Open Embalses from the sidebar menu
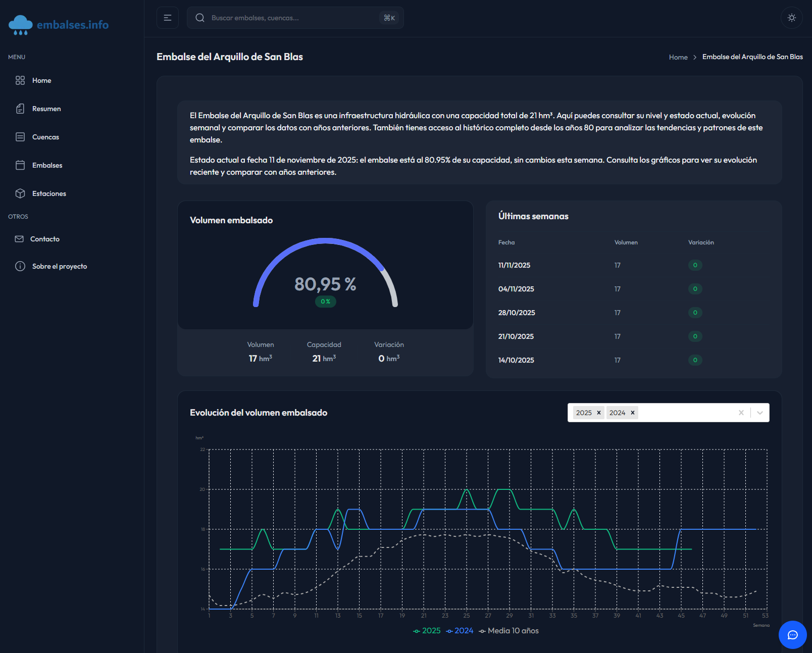This screenshot has height=653, width=812. (x=47, y=165)
